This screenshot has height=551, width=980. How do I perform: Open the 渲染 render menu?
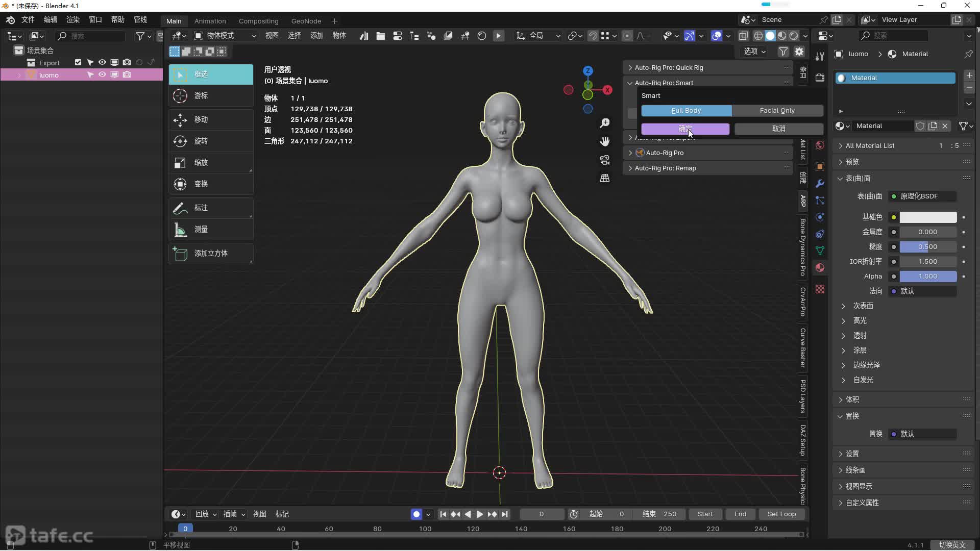(x=73, y=19)
